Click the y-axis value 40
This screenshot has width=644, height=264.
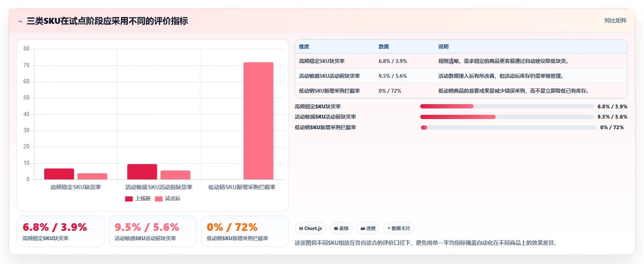[x=26, y=114]
